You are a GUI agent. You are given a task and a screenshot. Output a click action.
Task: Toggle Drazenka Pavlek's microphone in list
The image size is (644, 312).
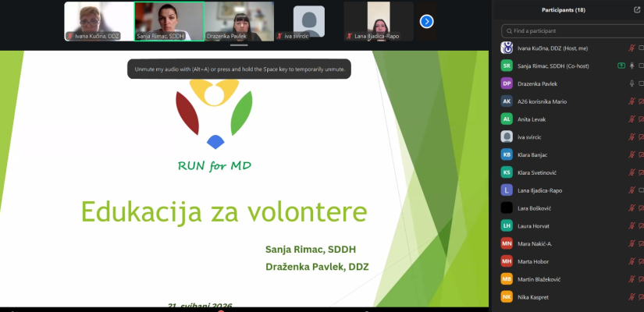tap(632, 83)
